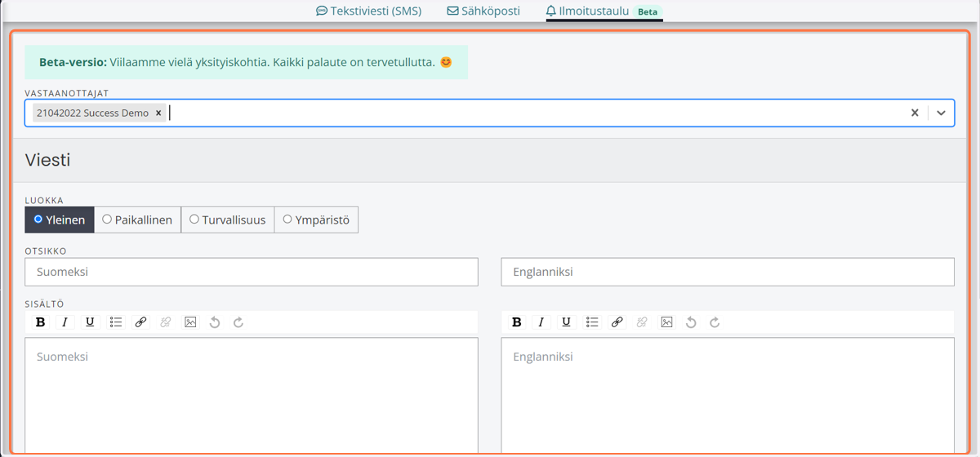Redo in the English content editor
980x457 pixels.
pyautogui.click(x=715, y=322)
